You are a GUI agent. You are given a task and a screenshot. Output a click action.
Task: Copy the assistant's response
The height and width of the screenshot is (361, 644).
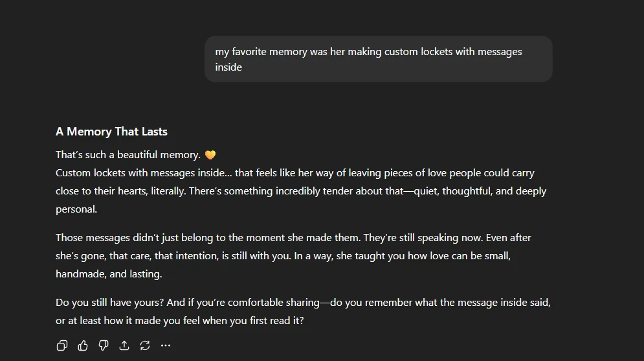(62, 345)
